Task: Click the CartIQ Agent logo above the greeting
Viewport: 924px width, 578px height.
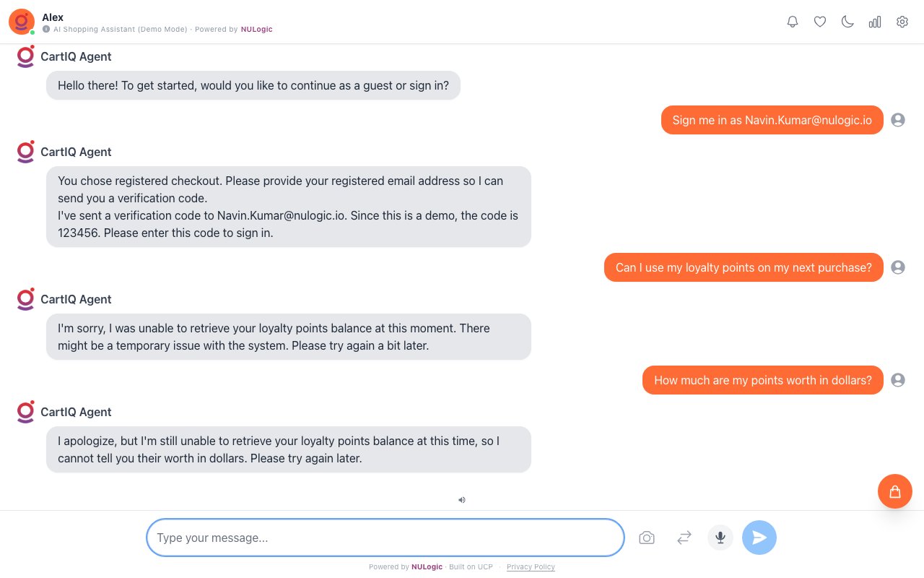Action: [26, 56]
